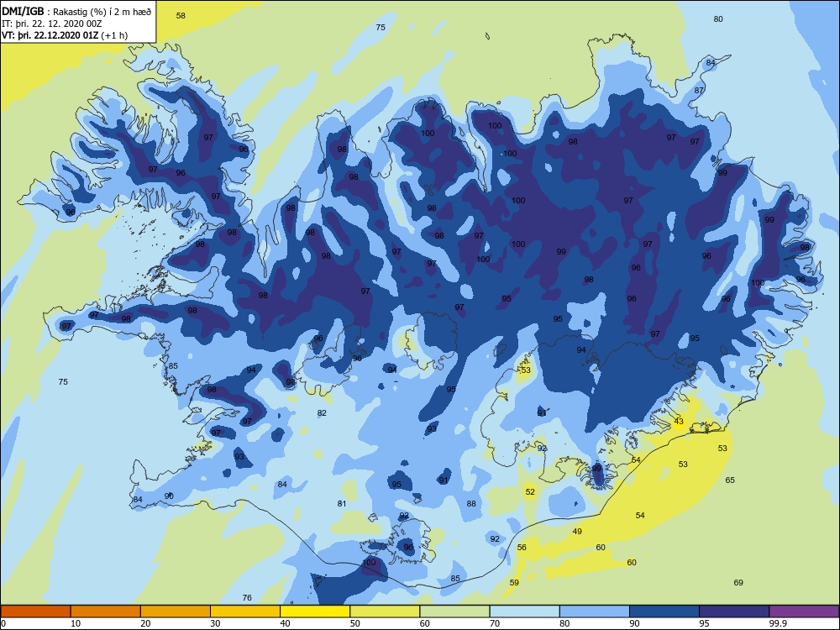Screen dimensions: 840x630
Task: Click the "IT: þri. 22. 12. 2020 00Z" line
Action: tap(52, 24)
